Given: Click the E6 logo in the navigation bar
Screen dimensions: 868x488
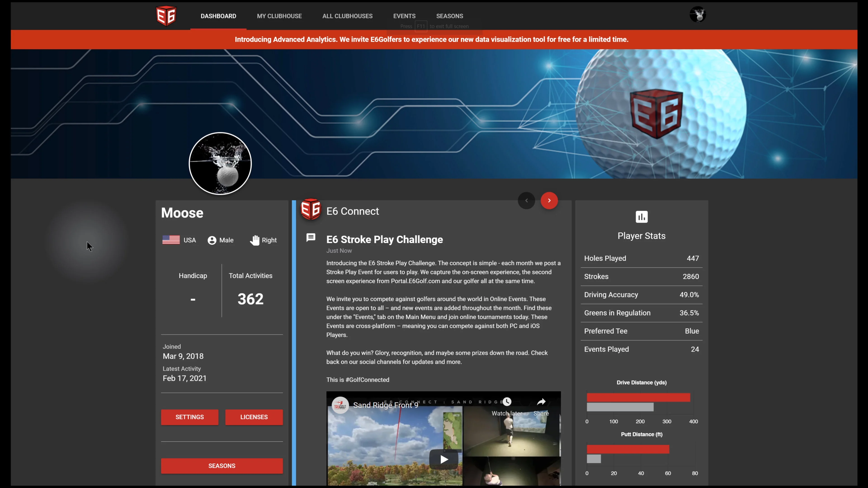Looking at the screenshot, I should coord(166,16).
